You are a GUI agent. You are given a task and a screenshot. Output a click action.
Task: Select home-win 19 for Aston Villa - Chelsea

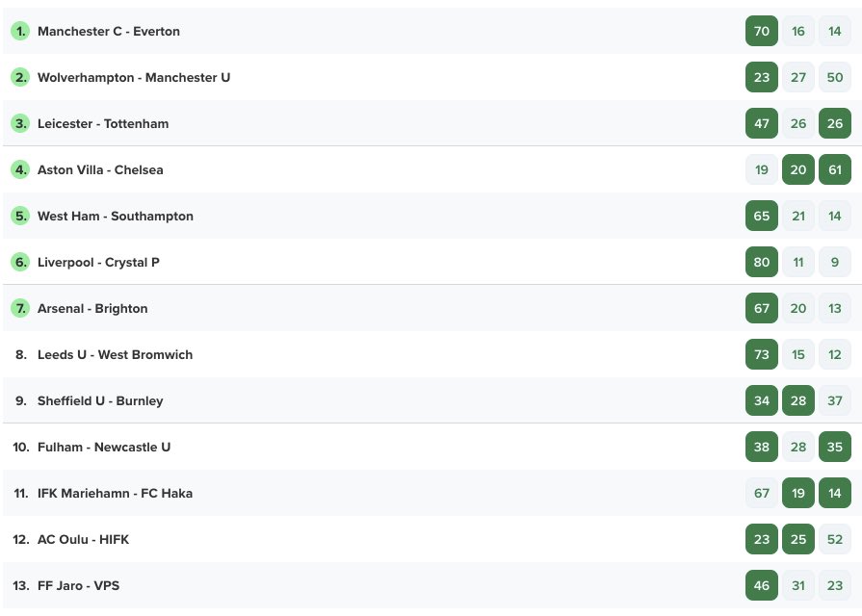coord(762,169)
